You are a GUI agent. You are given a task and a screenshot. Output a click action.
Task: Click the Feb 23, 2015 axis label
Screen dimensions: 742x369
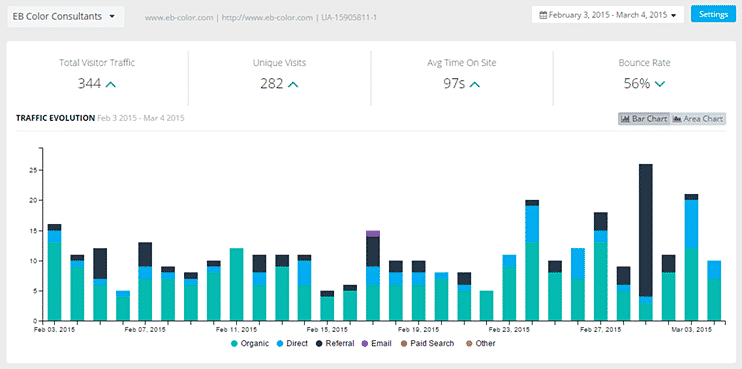pyautogui.click(x=509, y=329)
